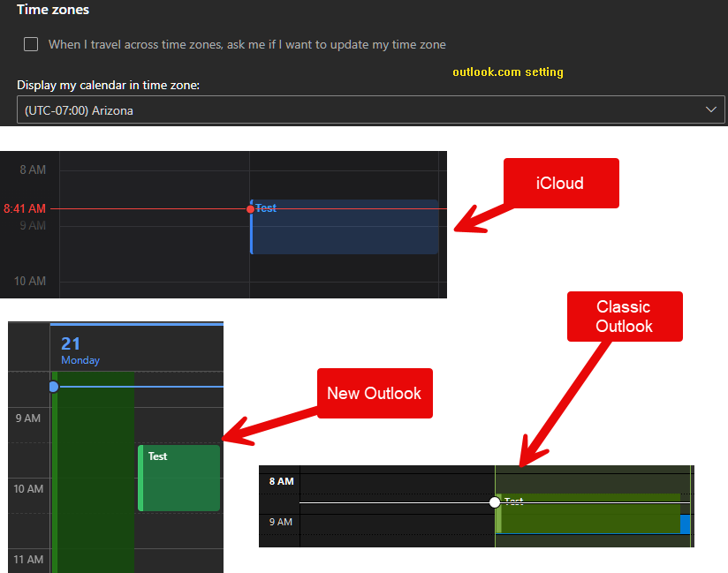Click the Time zones heading
Image resolution: width=728 pixels, height=573 pixels.
[x=53, y=10]
